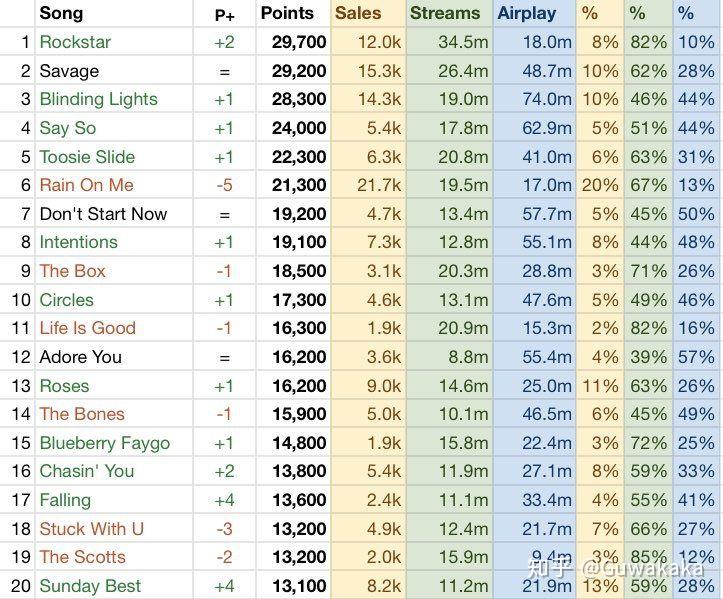This screenshot has height=599, width=723.
Task: Open the Rain On Me entry
Action: click(86, 185)
